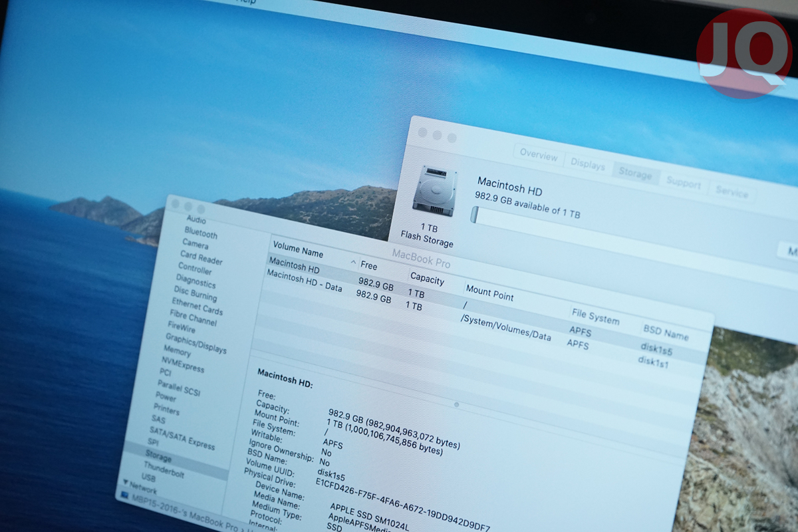Select Audio in the sidebar

coord(196,219)
